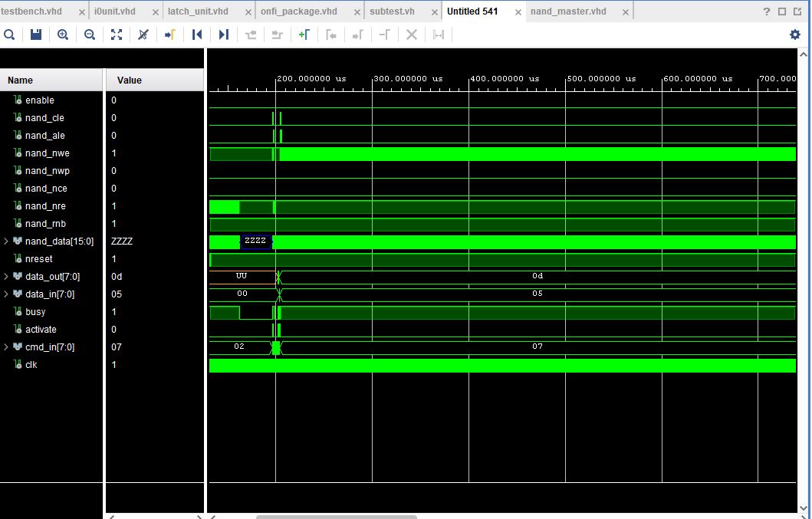Close the latch_unit.vhd tab
The image size is (812, 519).
click(x=248, y=12)
